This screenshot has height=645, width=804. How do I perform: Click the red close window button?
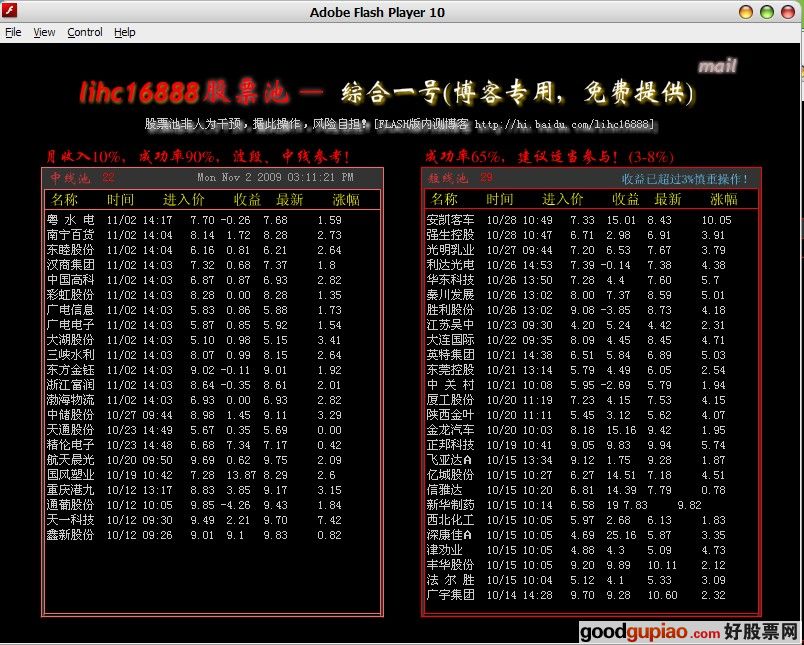pyautogui.click(x=788, y=12)
